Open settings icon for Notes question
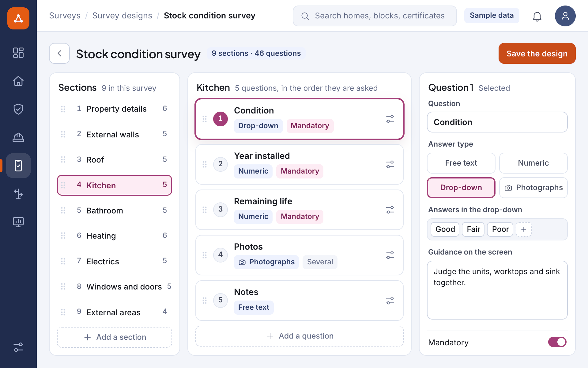 (390, 301)
